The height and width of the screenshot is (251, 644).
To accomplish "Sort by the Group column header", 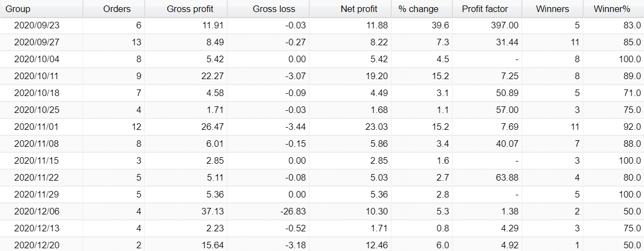I will (x=41, y=9).
